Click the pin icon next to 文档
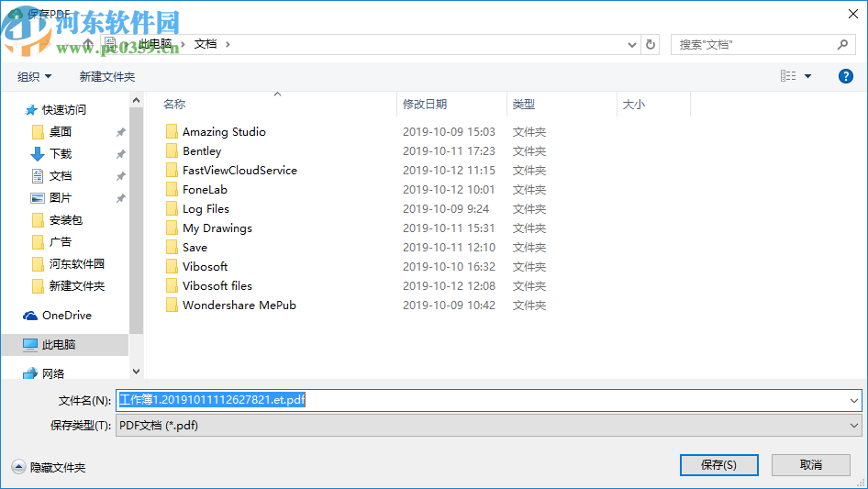This screenshot has height=489, width=868. click(x=120, y=177)
